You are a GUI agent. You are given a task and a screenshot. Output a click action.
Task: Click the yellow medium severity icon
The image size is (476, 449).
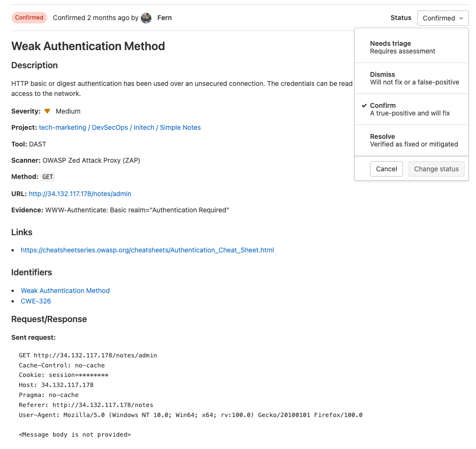coord(47,111)
